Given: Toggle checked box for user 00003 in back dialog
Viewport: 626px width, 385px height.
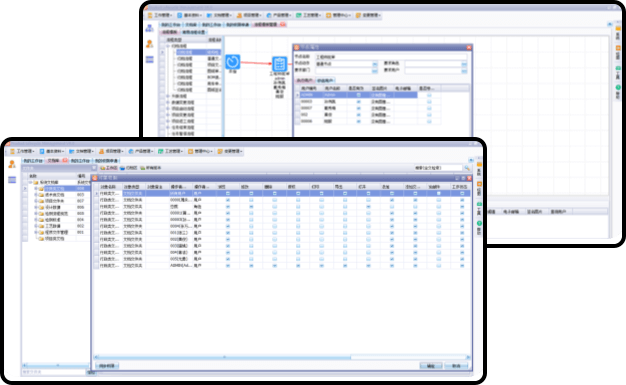Looking at the screenshot, I should [359, 102].
